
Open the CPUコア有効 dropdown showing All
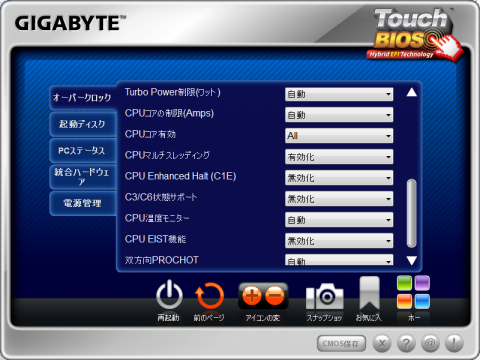click(x=339, y=136)
